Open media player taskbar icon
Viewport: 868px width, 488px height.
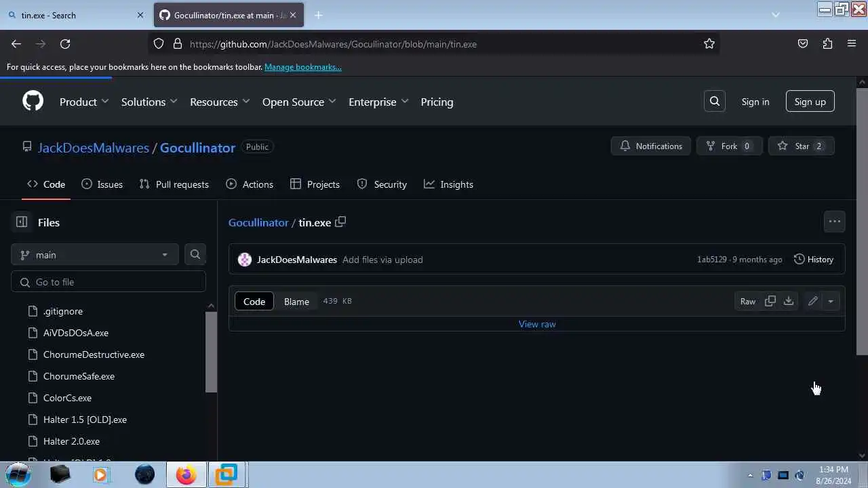click(101, 474)
